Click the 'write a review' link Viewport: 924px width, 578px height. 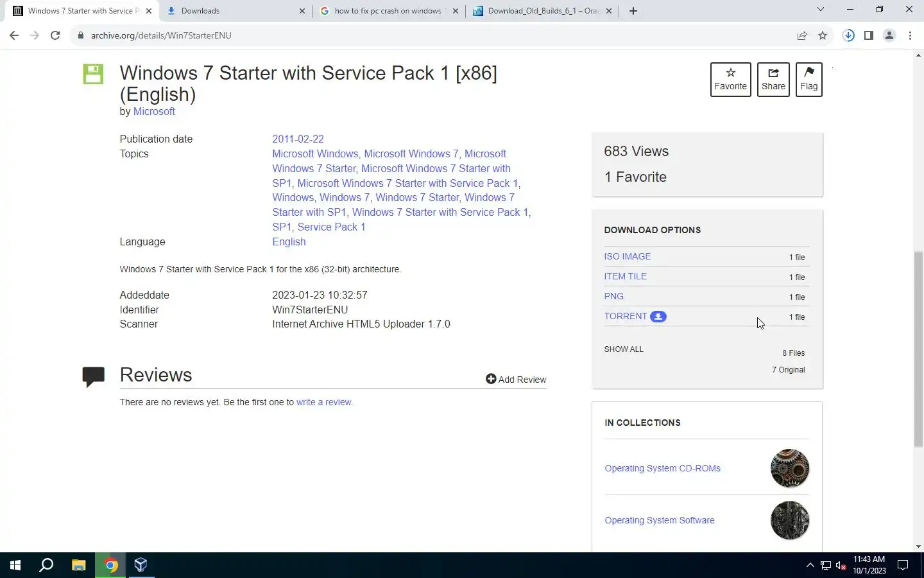tap(323, 402)
